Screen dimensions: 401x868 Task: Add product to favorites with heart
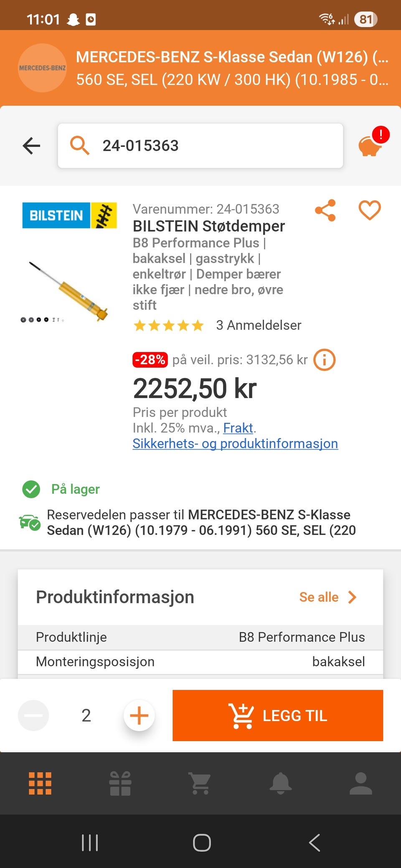coord(370,210)
